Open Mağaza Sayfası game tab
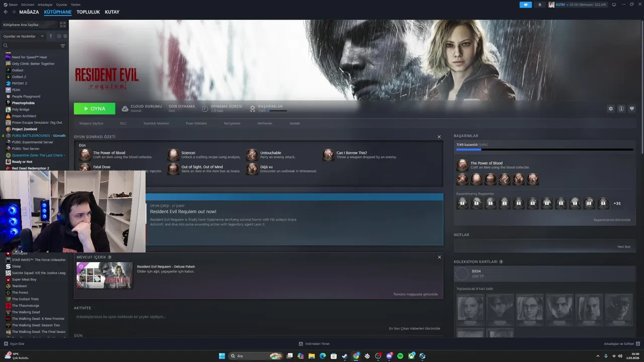The height and width of the screenshot is (362, 644). [x=91, y=123]
